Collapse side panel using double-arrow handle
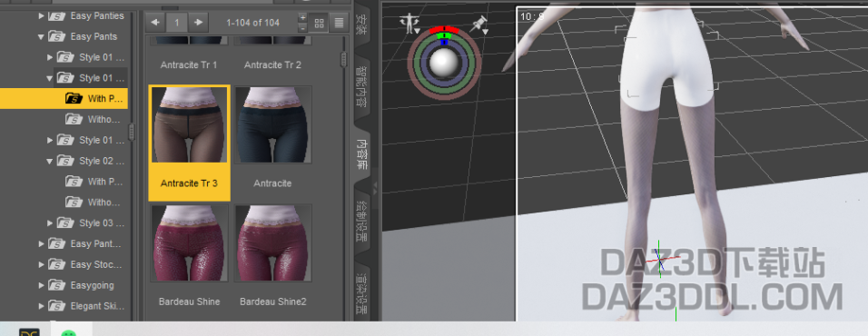The width and height of the screenshot is (868, 336). (x=375, y=188)
